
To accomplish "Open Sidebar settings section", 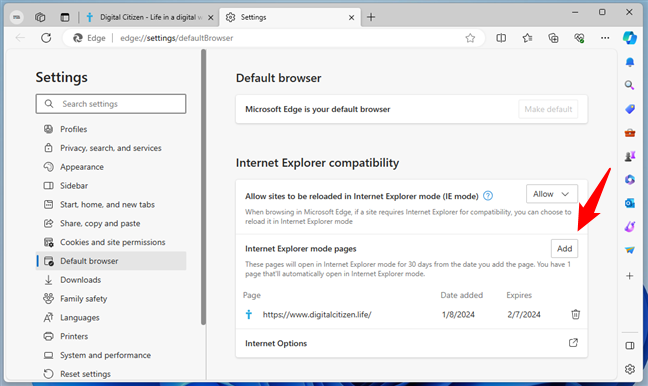I will tap(111, 186).
